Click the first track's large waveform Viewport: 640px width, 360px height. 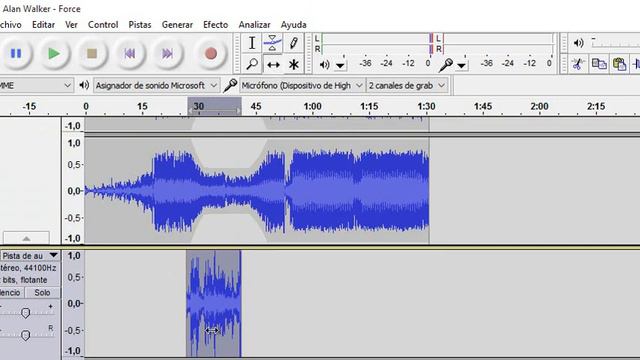[256, 191]
